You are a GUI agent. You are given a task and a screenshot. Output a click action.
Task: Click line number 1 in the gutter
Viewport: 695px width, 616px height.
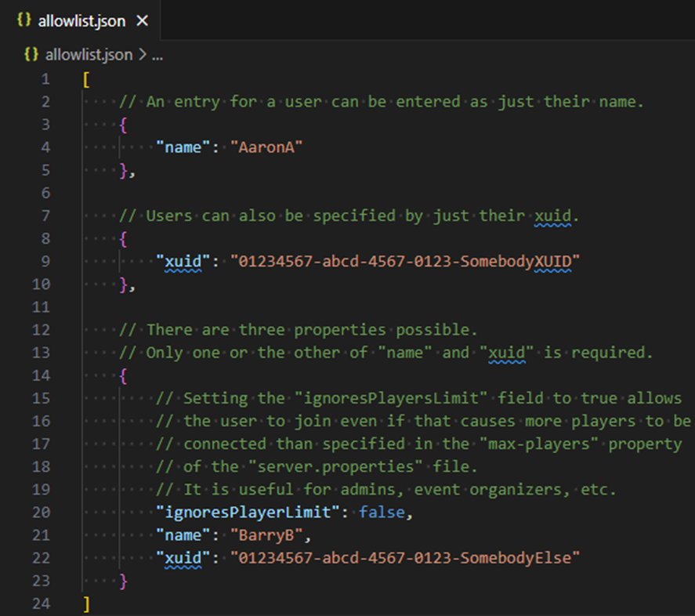tap(45, 79)
